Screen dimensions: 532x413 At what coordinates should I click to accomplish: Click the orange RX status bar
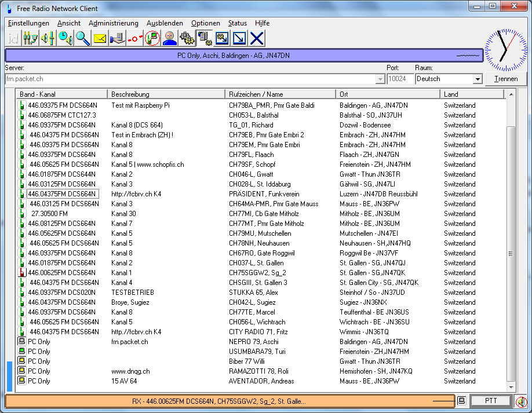point(230,401)
